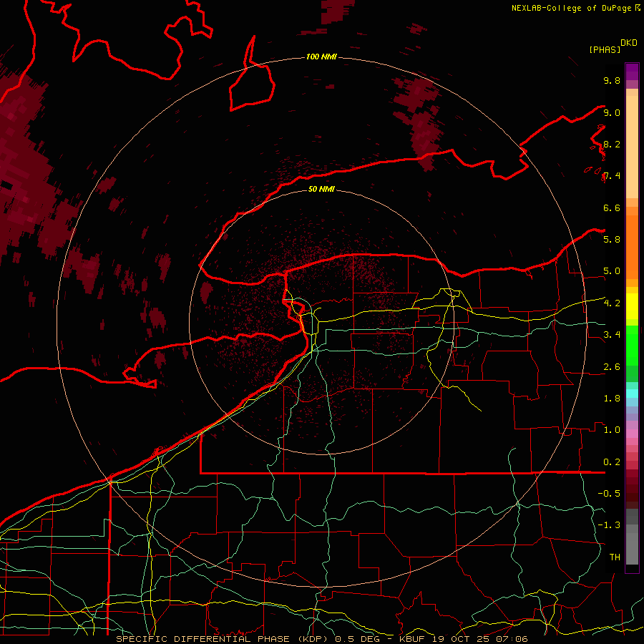Pick the bright yellow band of the color bar
The height and width of the screenshot is (644, 644).
[x=632, y=306]
